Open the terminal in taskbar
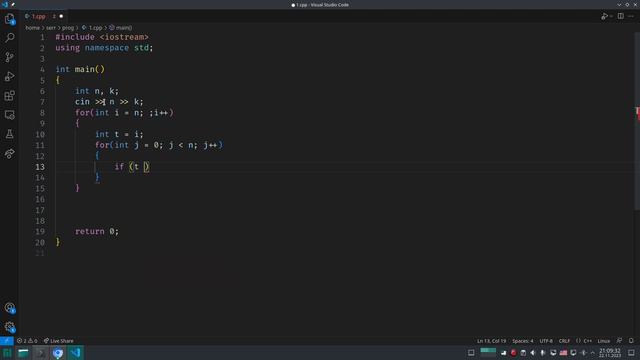Image resolution: width=640 pixels, height=360 pixels. pos(40,353)
